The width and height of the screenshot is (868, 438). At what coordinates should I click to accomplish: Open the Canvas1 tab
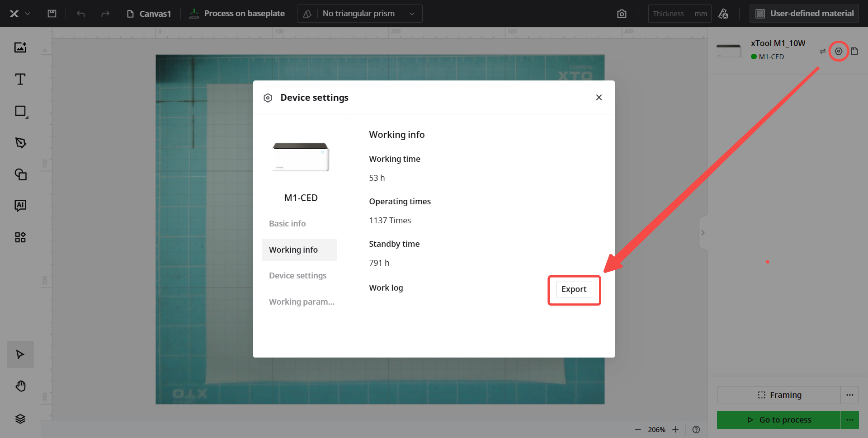tap(149, 14)
